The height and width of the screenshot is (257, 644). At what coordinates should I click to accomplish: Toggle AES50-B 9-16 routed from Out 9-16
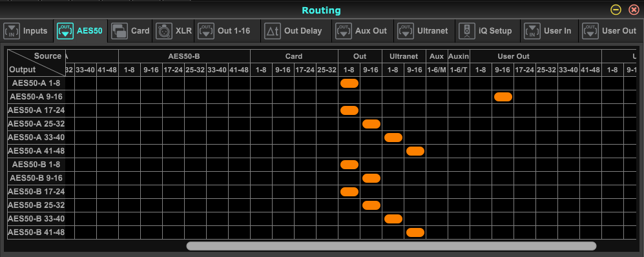pos(371,178)
